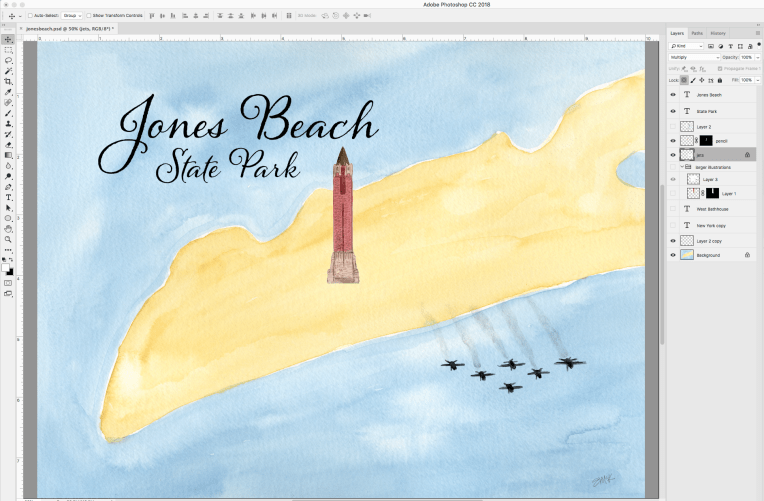Select the Move tool
This screenshot has height=501, width=764.
8,39
